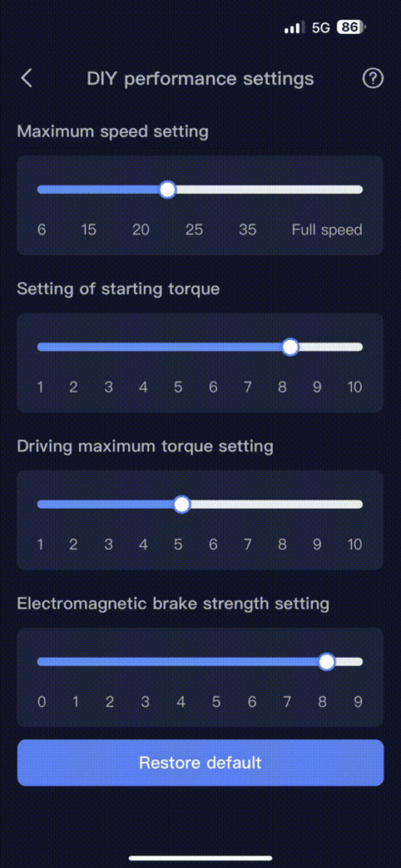Select brake strength level 5

216,702
